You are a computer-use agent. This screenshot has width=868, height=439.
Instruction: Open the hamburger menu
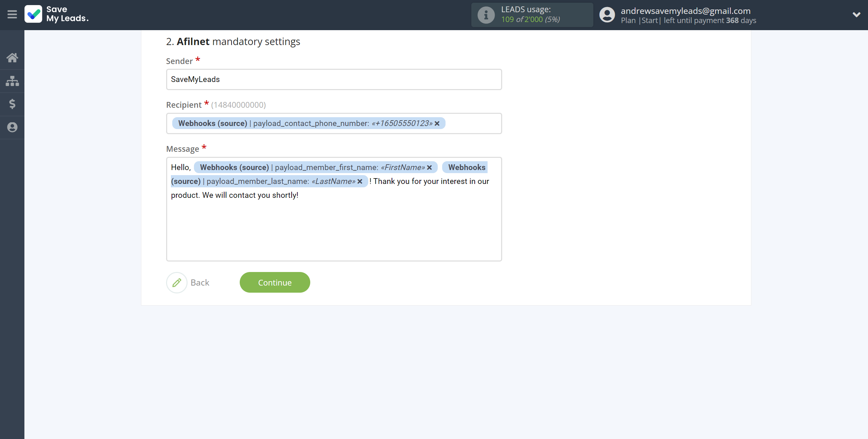pyautogui.click(x=12, y=14)
